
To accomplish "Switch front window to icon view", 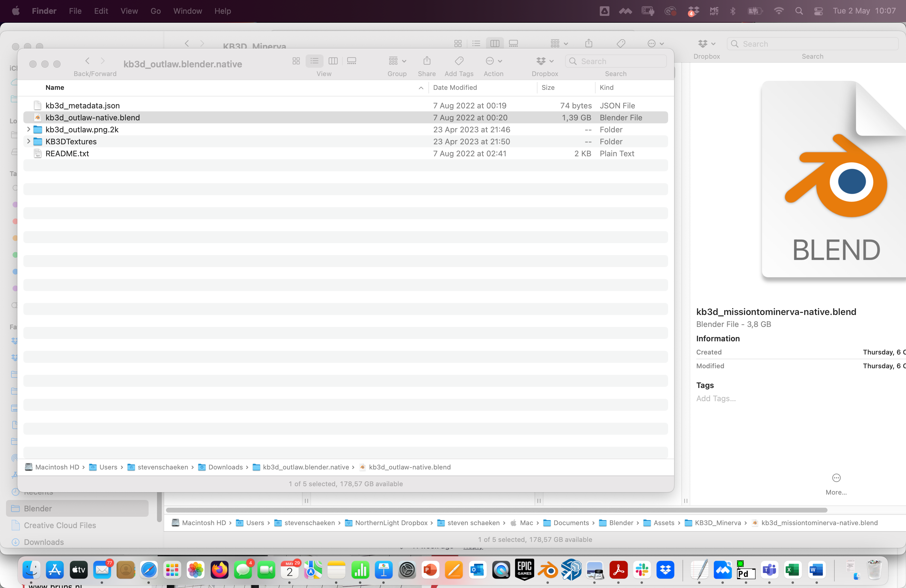I will pyautogui.click(x=296, y=61).
